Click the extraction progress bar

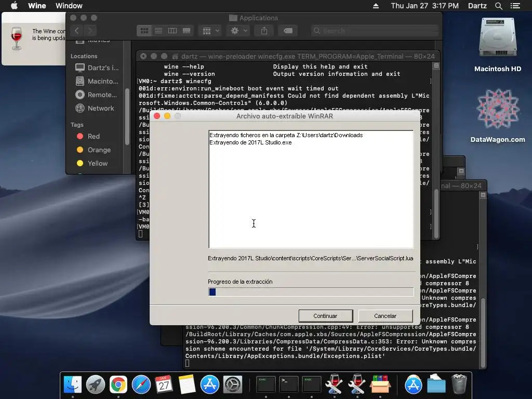tap(311, 292)
